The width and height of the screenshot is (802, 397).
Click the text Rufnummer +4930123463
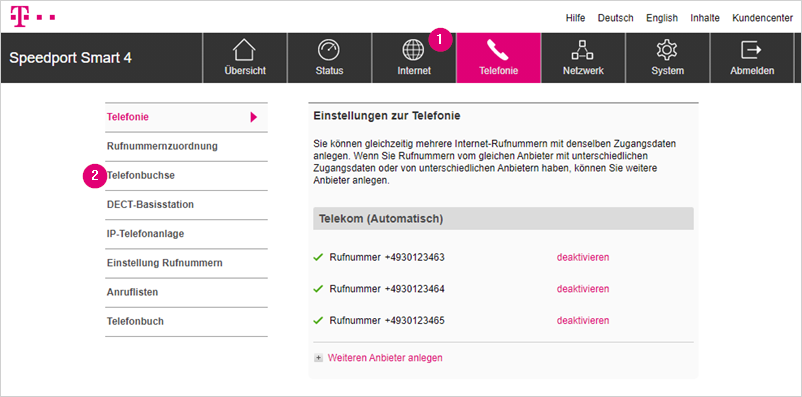(387, 257)
